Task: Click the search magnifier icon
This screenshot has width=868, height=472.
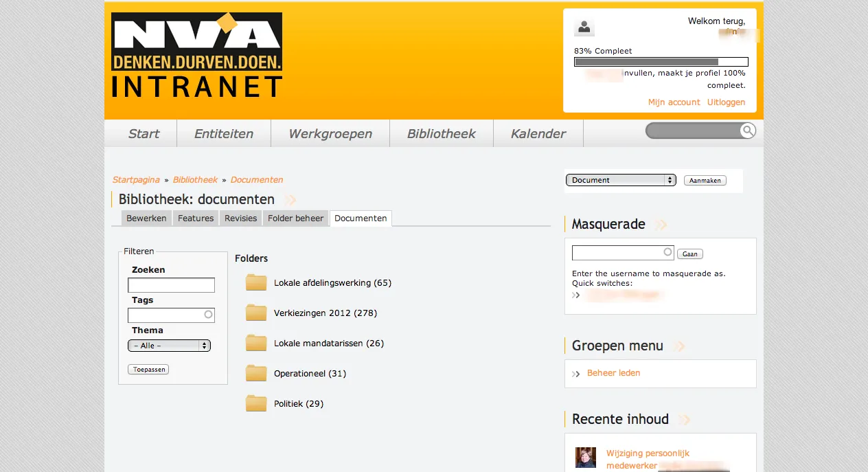Action: click(x=748, y=131)
